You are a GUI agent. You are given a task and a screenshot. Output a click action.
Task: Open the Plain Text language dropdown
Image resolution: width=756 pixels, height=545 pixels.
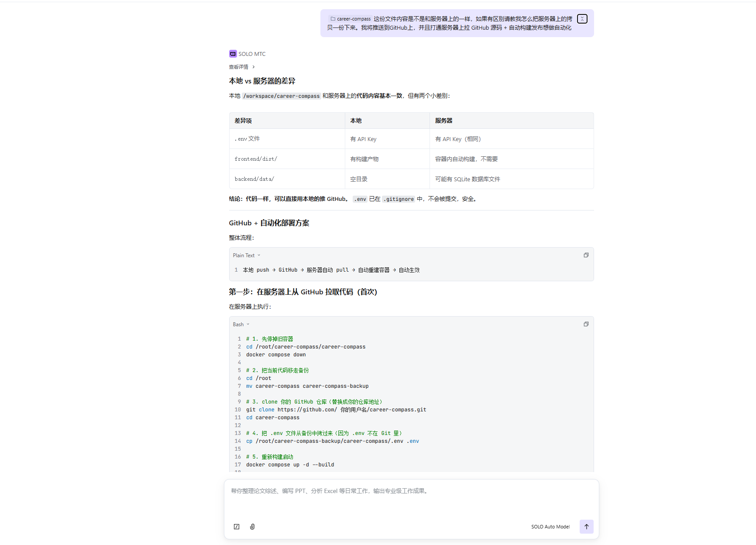[x=246, y=255]
